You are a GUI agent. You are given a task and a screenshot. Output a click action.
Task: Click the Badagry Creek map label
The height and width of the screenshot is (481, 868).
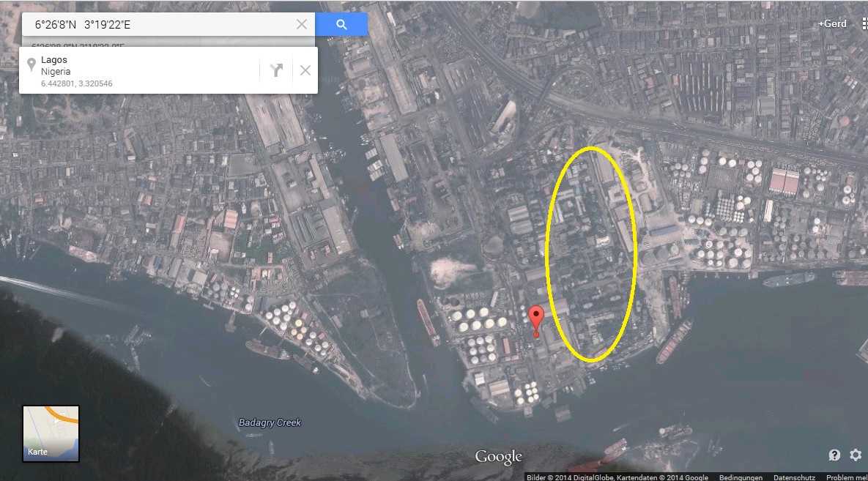pos(270,422)
